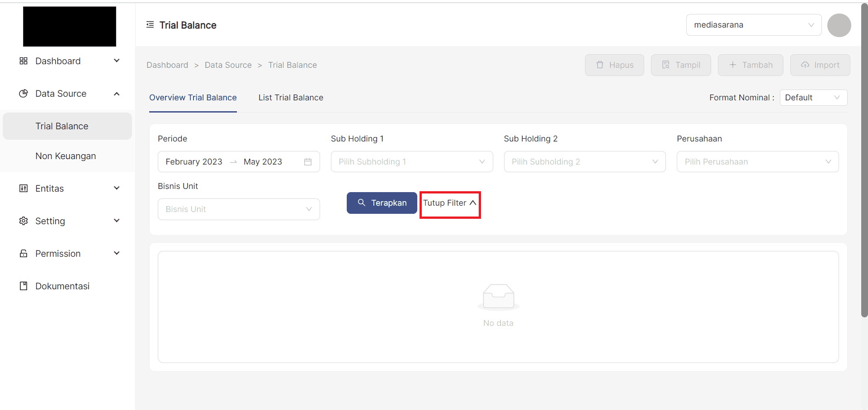Viewport: 868px width, 410px height.
Task: Expand the Entitas sidebar menu chevron
Action: pos(117,189)
